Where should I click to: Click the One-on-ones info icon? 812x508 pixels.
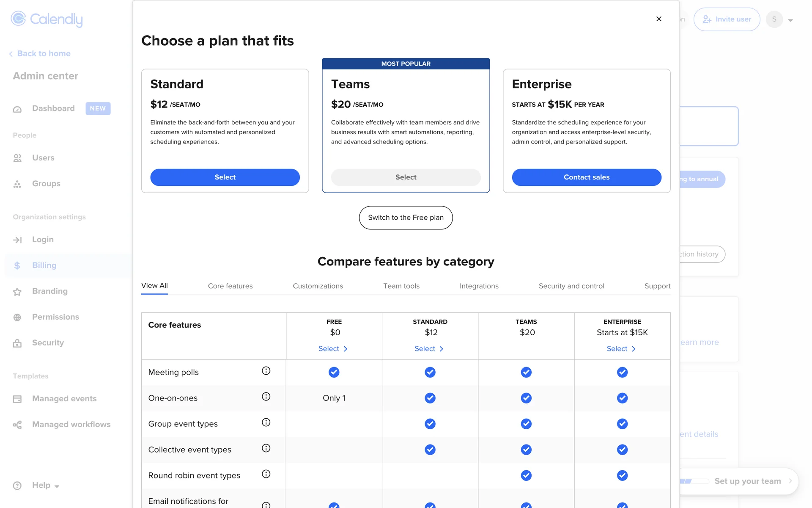coord(266,397)
